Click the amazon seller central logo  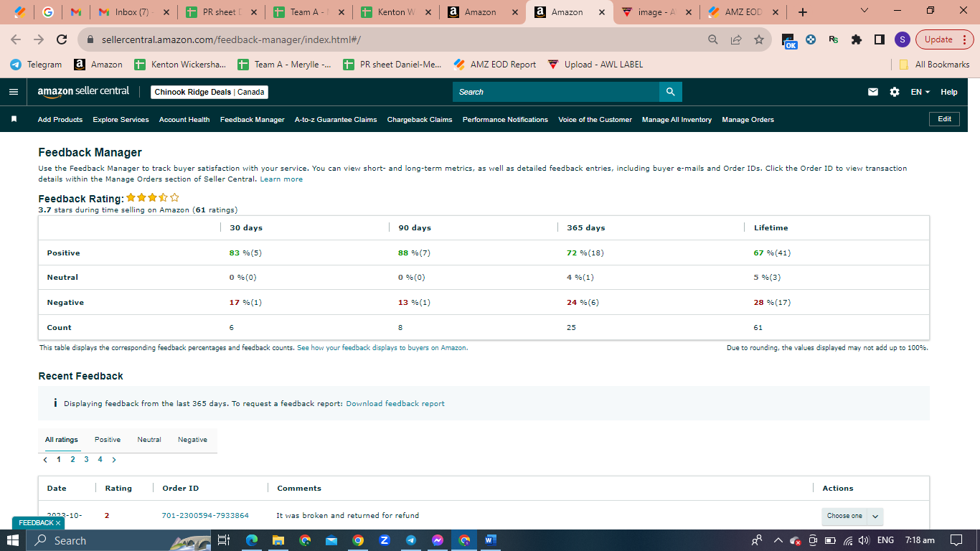(x=83, y=91)
